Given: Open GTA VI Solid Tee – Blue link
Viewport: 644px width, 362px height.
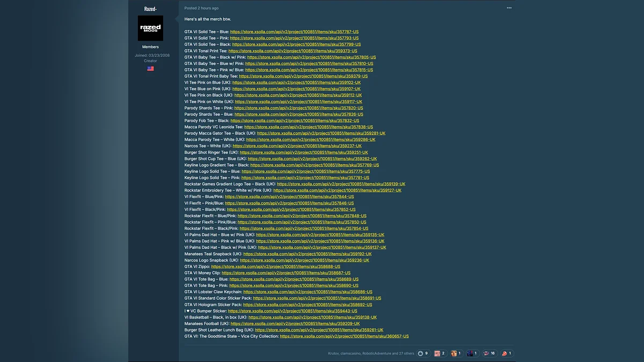Looking at the screenshot, I should (x=294, y=32).
